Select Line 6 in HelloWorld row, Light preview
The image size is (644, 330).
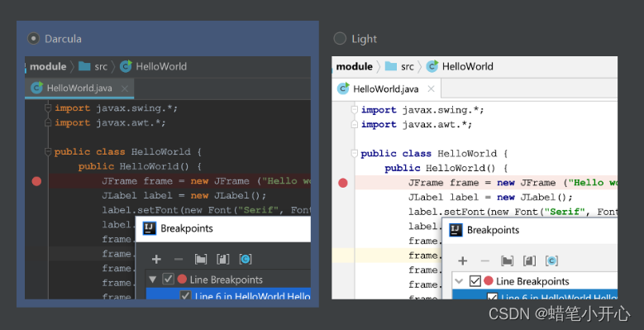535,295
